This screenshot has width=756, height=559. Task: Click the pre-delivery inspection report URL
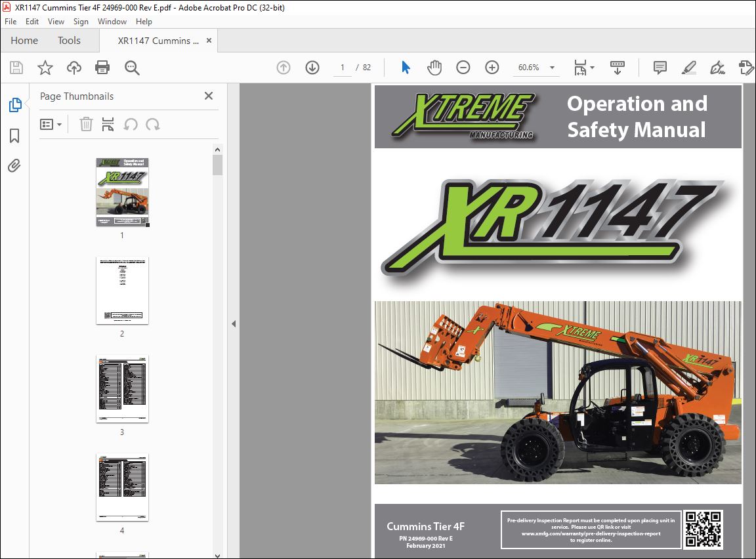click(591, 533)
